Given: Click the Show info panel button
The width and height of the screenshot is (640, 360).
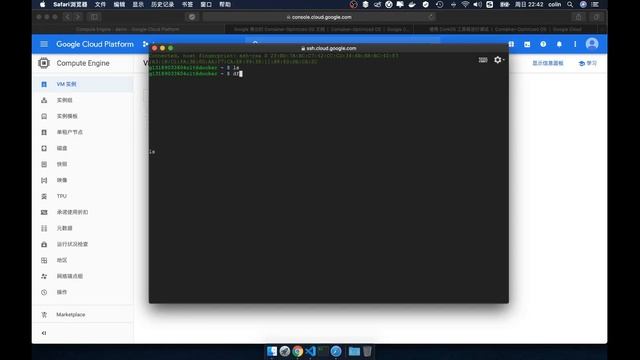Looking at the screenshot, I should coord(548,63).
